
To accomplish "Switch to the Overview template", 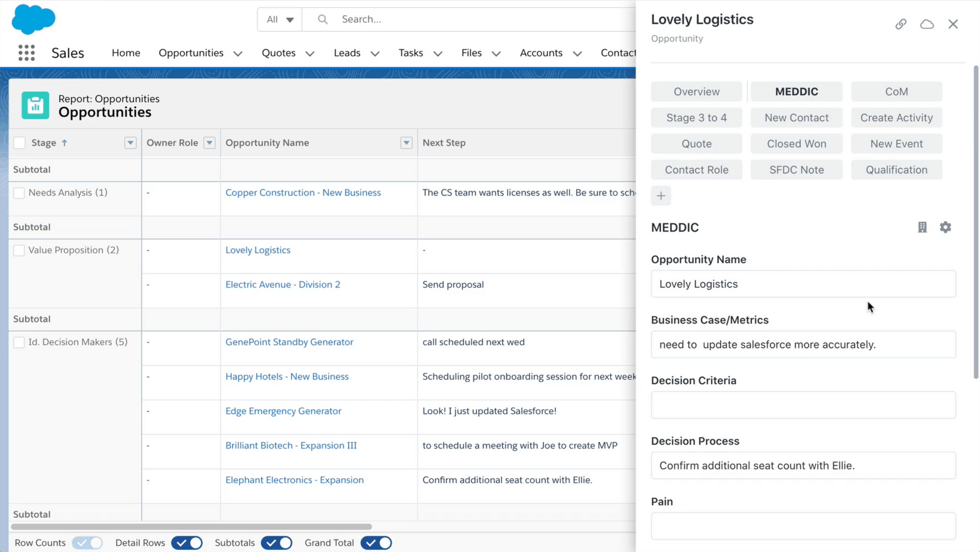I will coord(696,92).
